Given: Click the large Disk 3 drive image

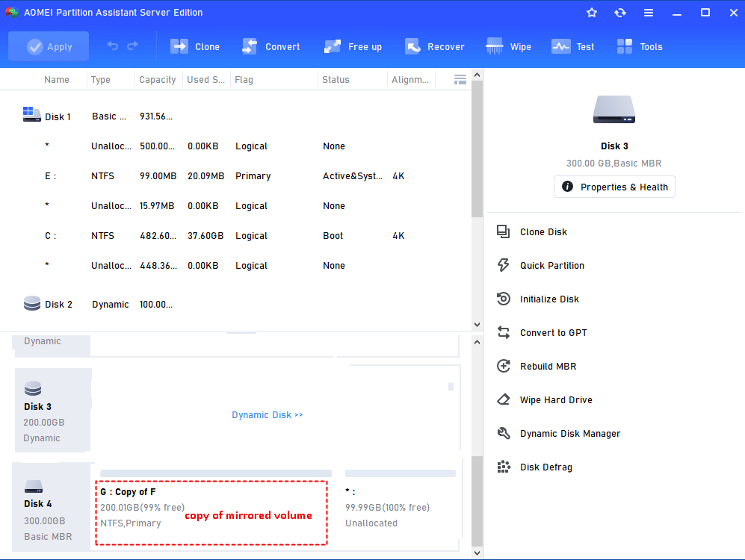Looking at the screenshot, I should coord(614,109).
